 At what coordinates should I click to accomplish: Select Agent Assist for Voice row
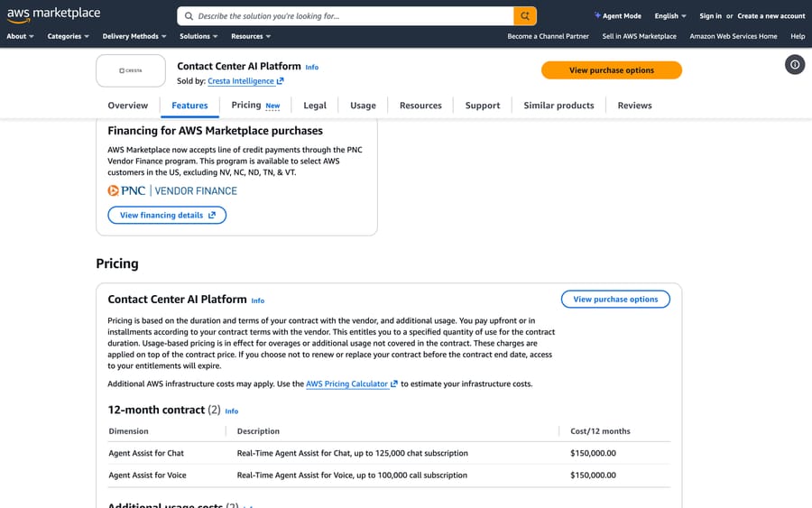[389, 476]
